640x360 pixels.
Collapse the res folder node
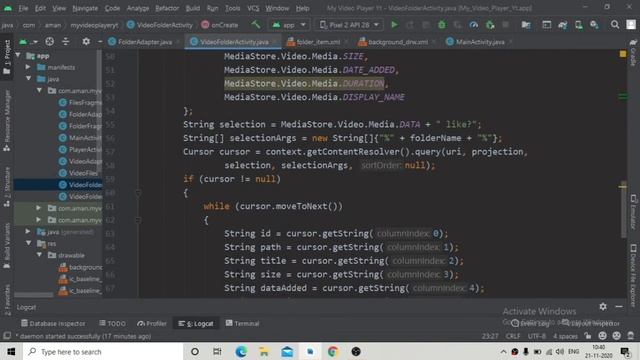point(29,243)
